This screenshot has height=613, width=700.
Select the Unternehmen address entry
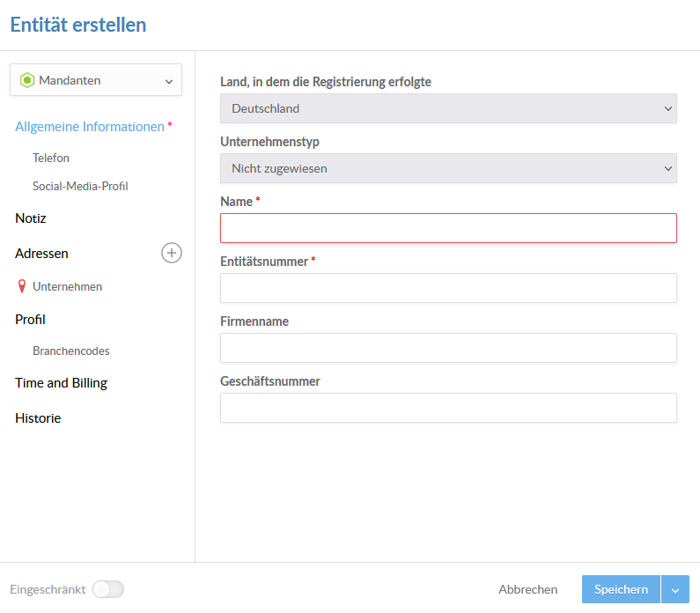coord(68,286)
